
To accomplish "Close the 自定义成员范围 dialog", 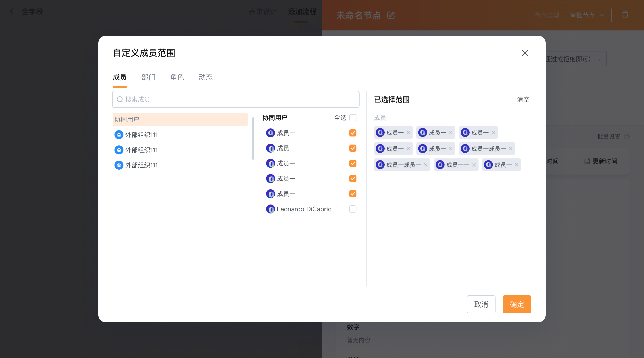I will coord(525,53).
